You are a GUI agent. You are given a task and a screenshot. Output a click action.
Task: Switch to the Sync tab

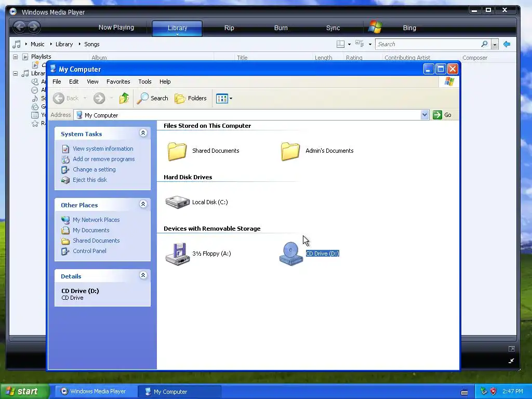[333, 28]
